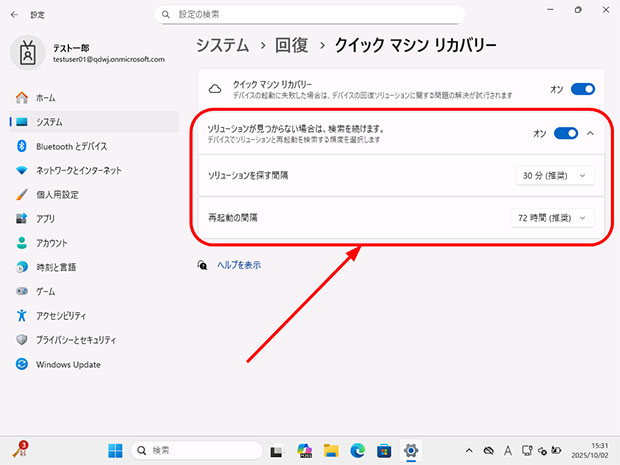Toggle off 検索を続けます switch
This screenshot has width=620, height=465.
pos(566,133)
